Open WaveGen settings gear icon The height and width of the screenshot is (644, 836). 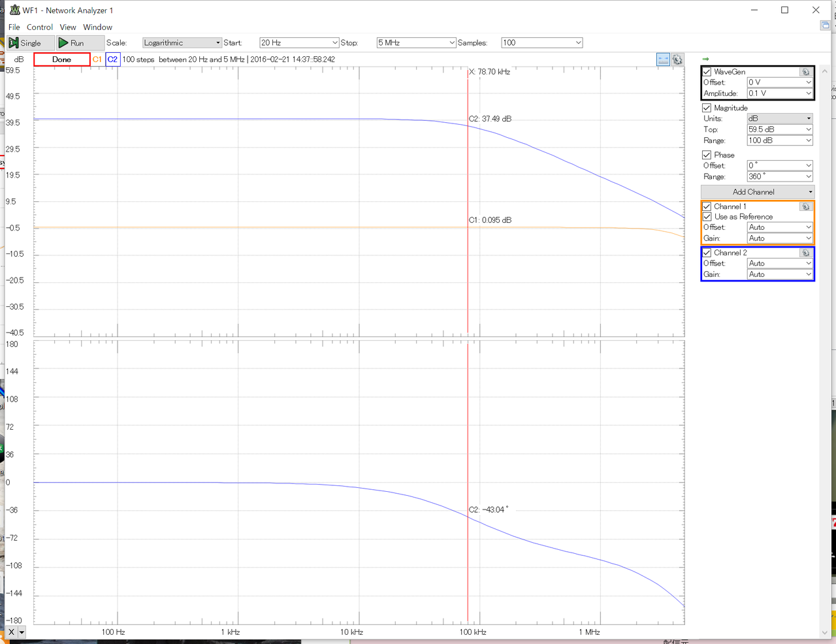point(805,72)
